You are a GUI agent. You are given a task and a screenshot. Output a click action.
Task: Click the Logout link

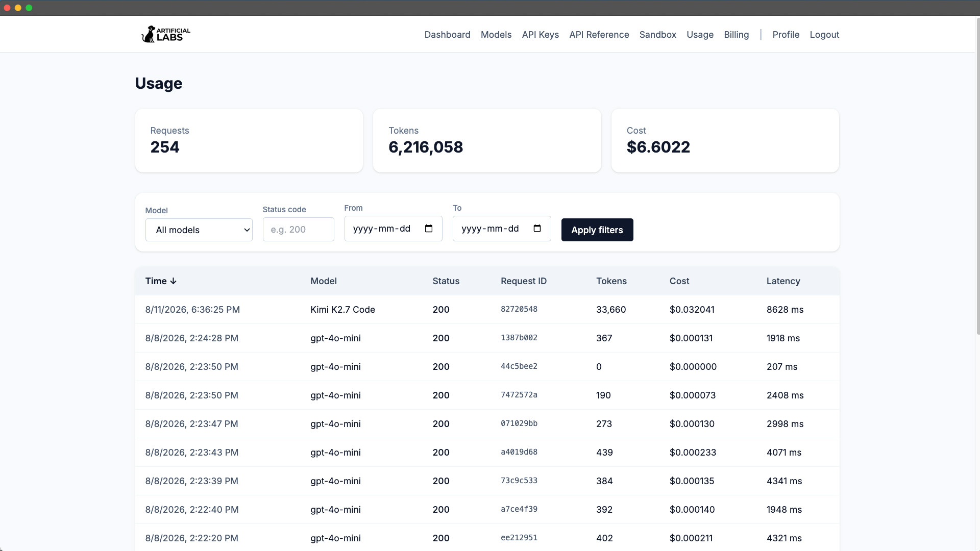[824, 35]
